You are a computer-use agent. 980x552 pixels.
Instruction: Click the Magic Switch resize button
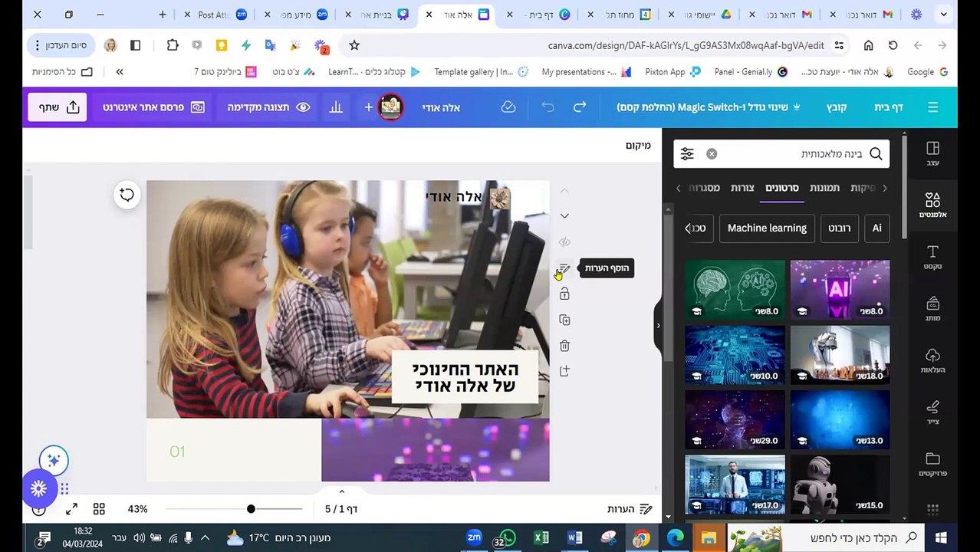[709, 107]
